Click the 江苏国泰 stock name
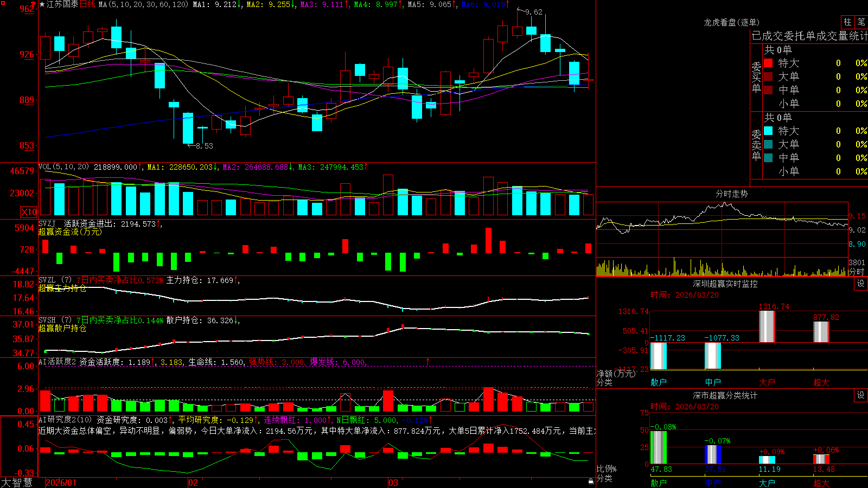This screenshot has height=488, width=868. coord(62,4)
